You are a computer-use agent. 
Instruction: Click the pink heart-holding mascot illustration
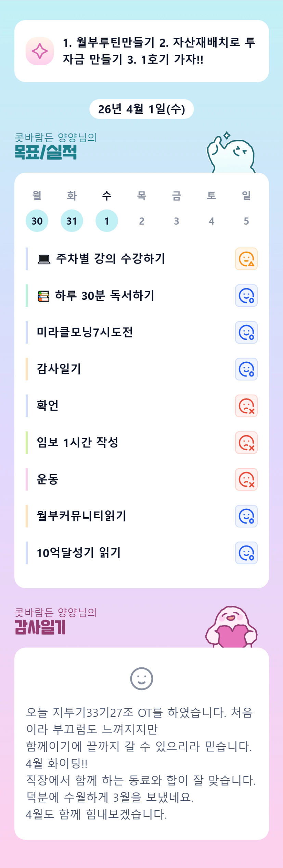[232, 627]
